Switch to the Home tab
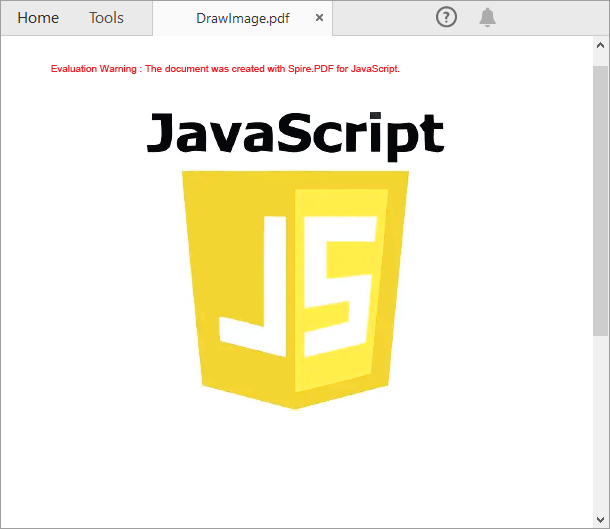The height and width of the screenshot is (529, 610). [38, 18]
